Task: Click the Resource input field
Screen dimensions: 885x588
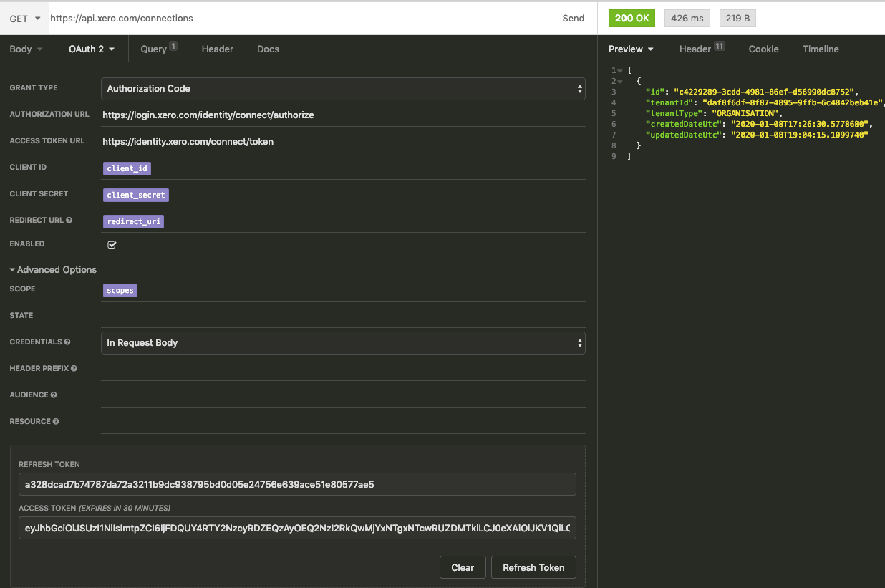Action: pyautogui.click(x=343, y=422)
